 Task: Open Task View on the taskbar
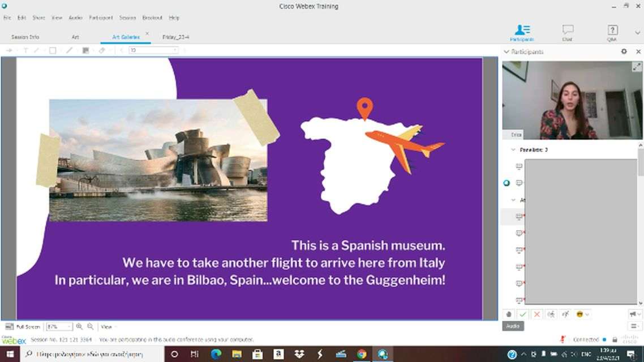[195, 354]
